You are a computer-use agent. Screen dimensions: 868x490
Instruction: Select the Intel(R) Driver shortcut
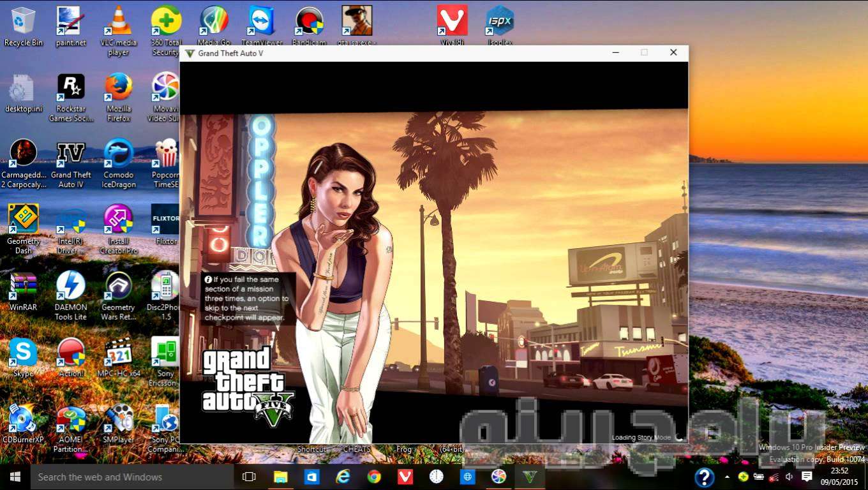(71, 229)
